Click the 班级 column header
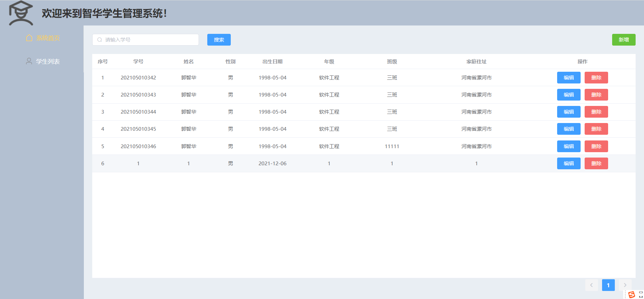Screen dimensions: 644x299 (x=392, y=61)
